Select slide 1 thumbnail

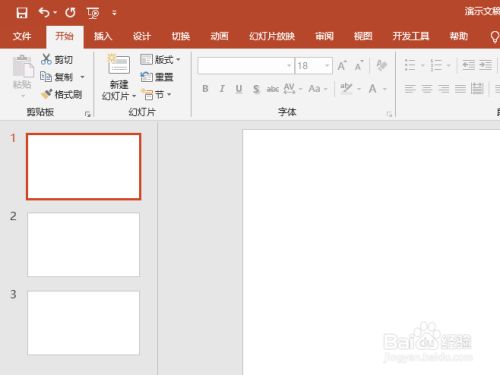click(x=83, y=166)
